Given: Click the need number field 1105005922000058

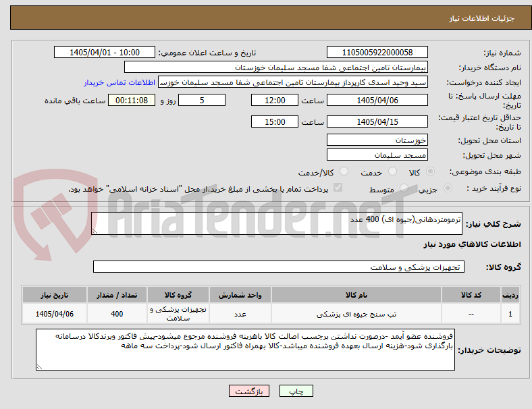Looking at the screenshot, I should [377, 52].
